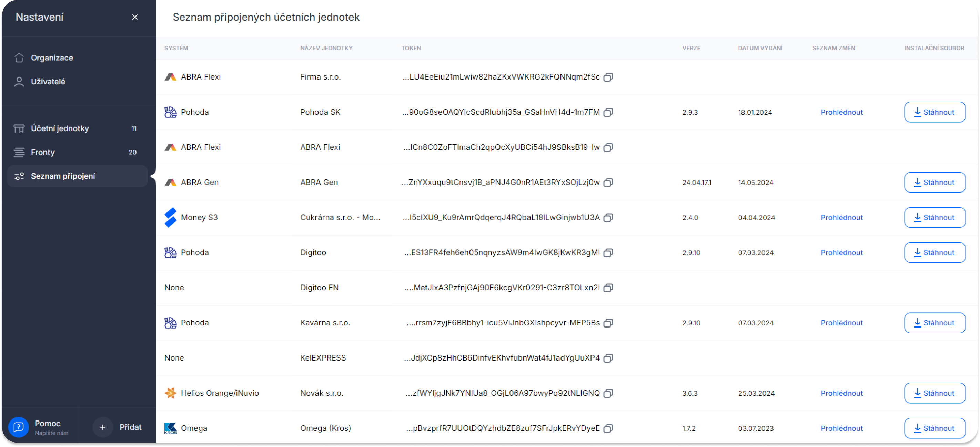Click the Novák s.r.o. unit name
The image size is (980, 447).
click(322, 393)
